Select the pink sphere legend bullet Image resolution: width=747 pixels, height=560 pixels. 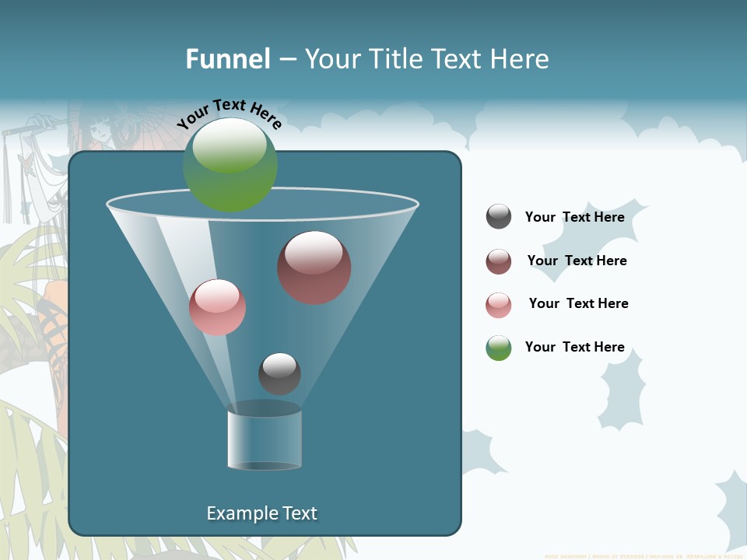pos(499,303)
